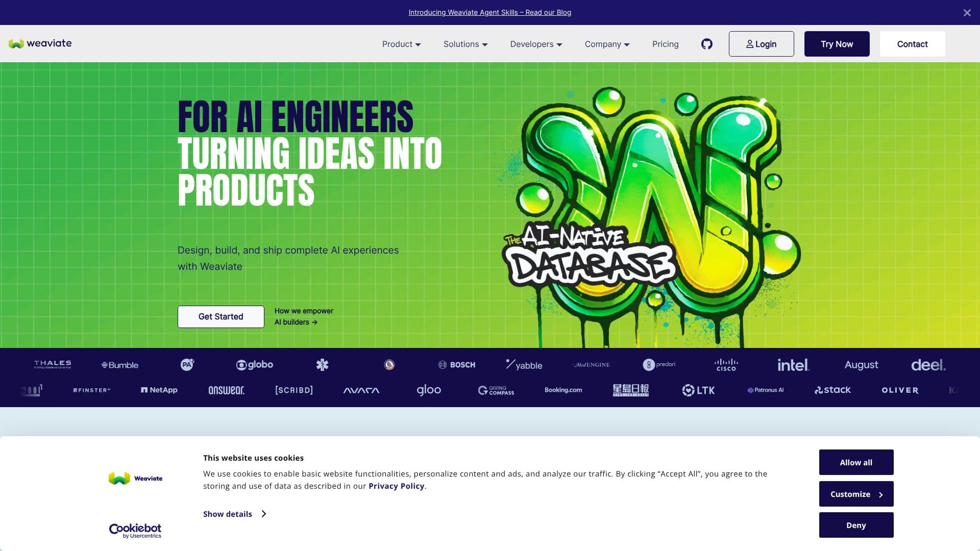Open the GitHub icon link
980x551 pixels.
click(706, 44)
